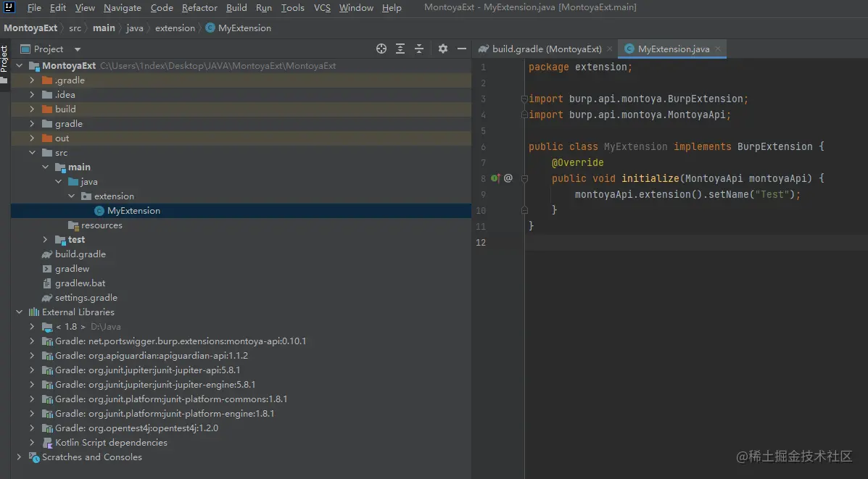Select settings.gradle file in tree
Image resolution: width=868 pixels, height=479 pixels.
86,298
